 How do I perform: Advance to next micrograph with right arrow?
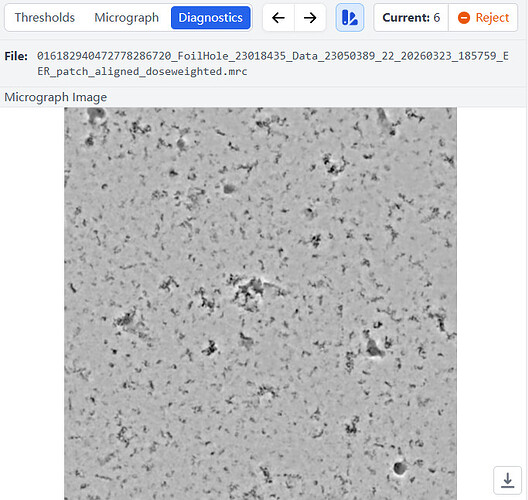(x=310, y=18)
